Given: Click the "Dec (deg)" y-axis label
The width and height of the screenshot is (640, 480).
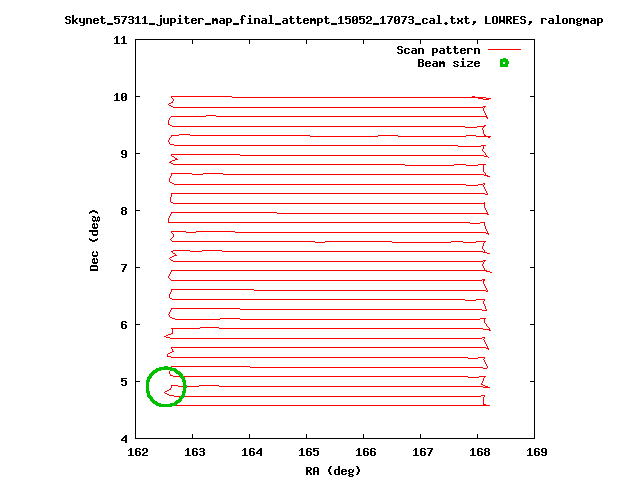Looking at the screenshot, I should [x=94, y=240].
